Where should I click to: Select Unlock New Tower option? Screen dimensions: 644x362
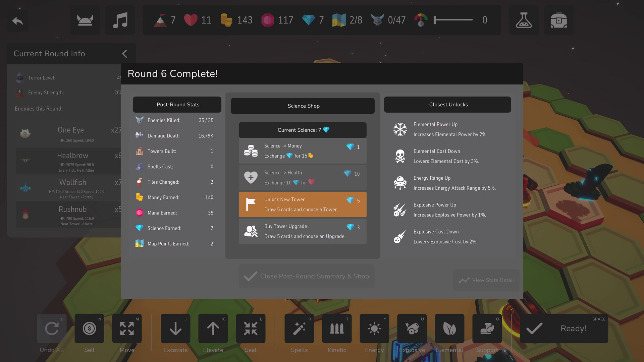click(303, 204)
